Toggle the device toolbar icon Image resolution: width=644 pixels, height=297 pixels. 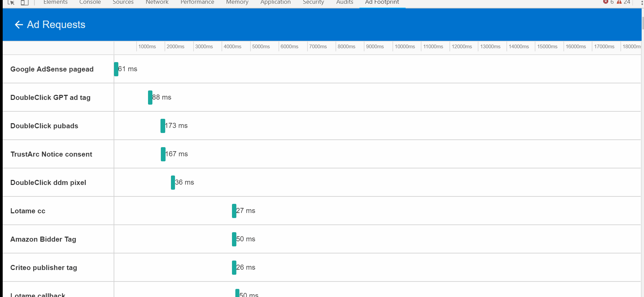pos(25,2)
